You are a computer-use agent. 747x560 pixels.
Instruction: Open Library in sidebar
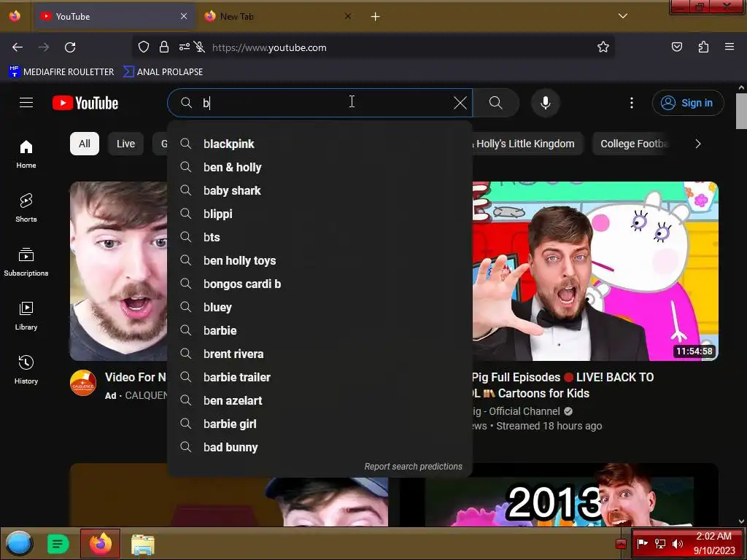tap(26, 316)
